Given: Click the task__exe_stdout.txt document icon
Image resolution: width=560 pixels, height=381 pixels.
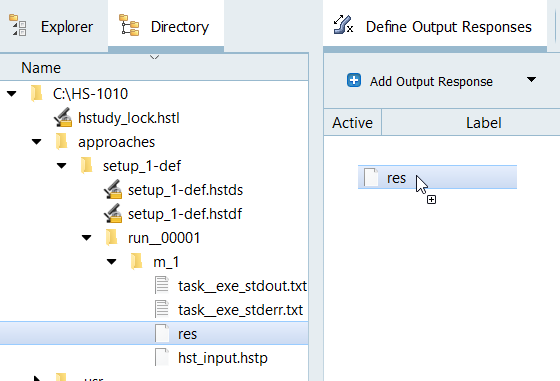Looking at the screenshot, I should click(162, 285).
